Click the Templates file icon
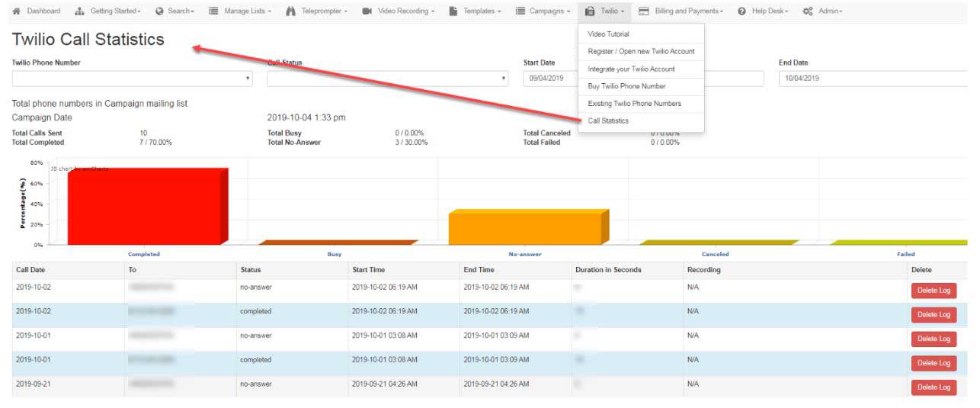The image size is (980, 408). (453, 11)
